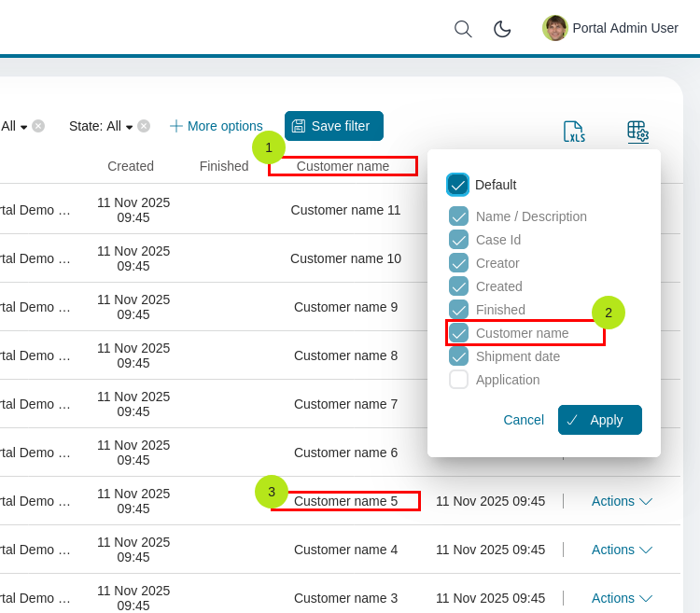Select the Customer name 8 cell
This screenshot has height=613, width=700.
[345, 355]
